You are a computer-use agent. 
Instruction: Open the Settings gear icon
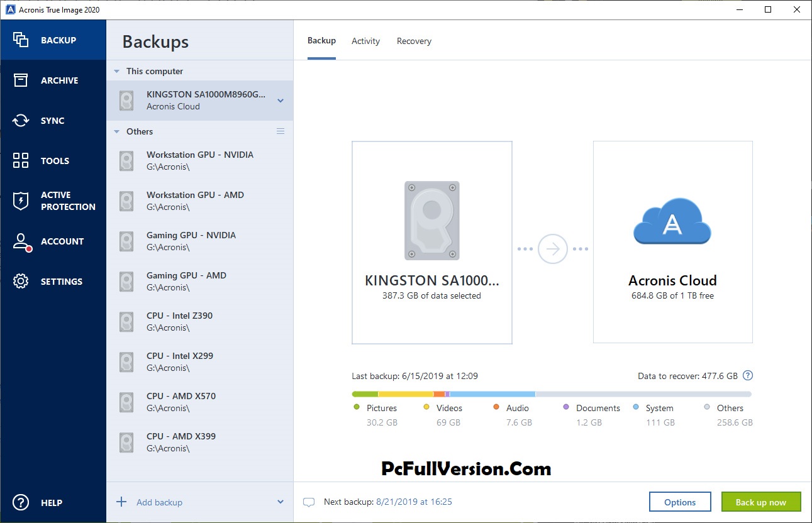click(x=21, y=282)
